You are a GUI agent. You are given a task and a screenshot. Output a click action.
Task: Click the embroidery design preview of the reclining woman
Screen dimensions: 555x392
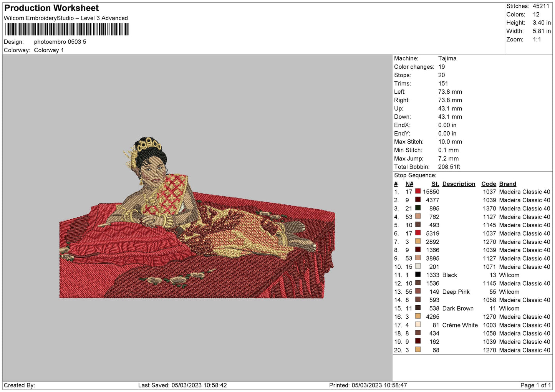click(x=197, y=218)
